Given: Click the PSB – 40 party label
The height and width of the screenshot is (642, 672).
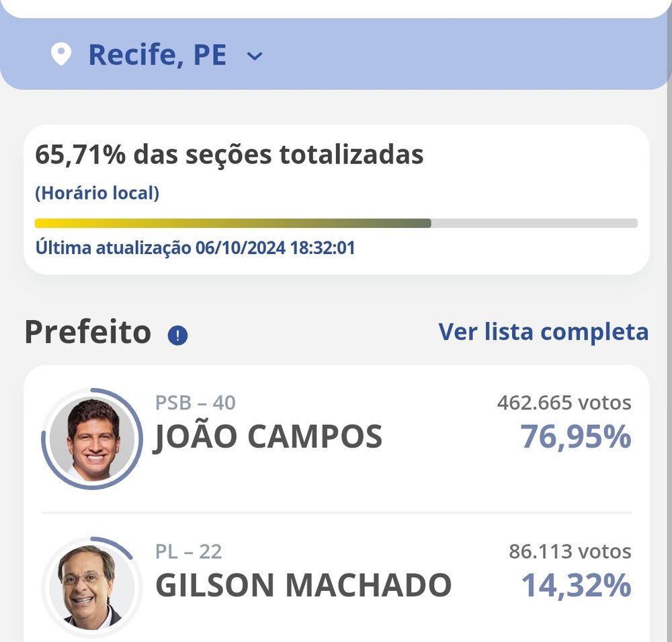Looking at the screenshot, I should 195,403.
